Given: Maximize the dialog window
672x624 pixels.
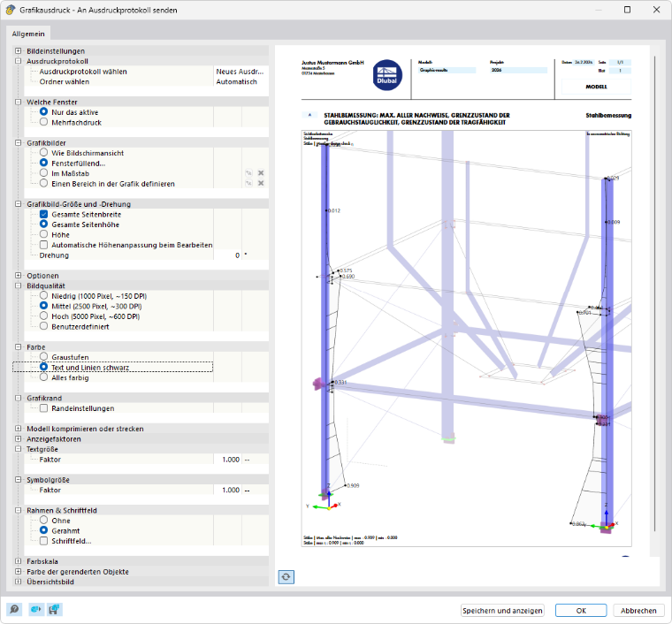Looking at the screenshot, I should coord(627,10).
